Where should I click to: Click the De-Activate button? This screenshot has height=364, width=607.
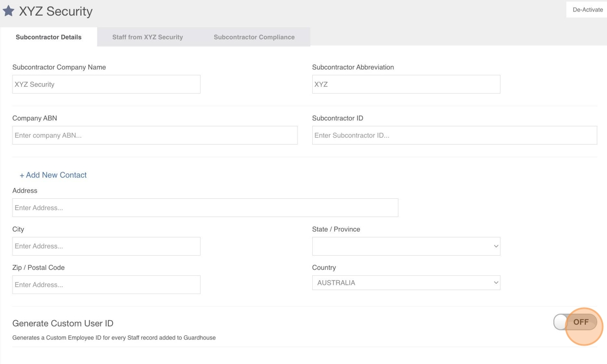(x=587, y=10)
